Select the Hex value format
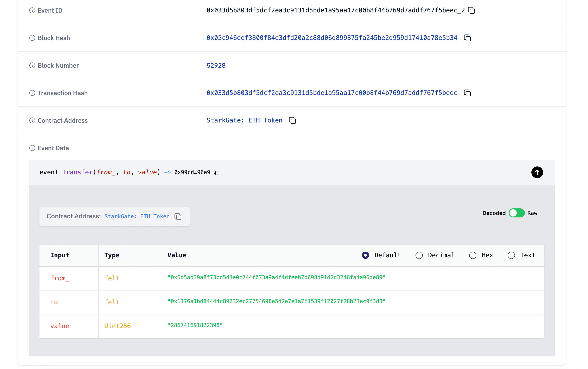Screen dimensions: 588x369 [x=473, y=255]
